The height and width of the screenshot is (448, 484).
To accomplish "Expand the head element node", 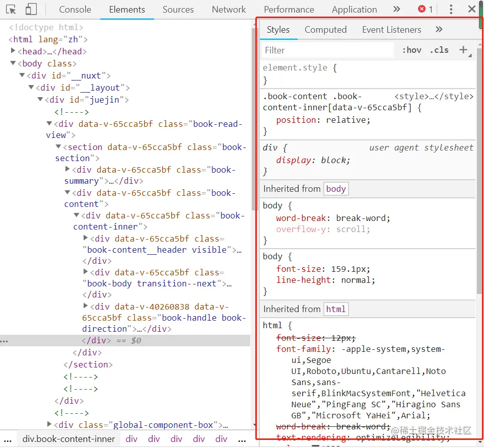I will (13, 51).
